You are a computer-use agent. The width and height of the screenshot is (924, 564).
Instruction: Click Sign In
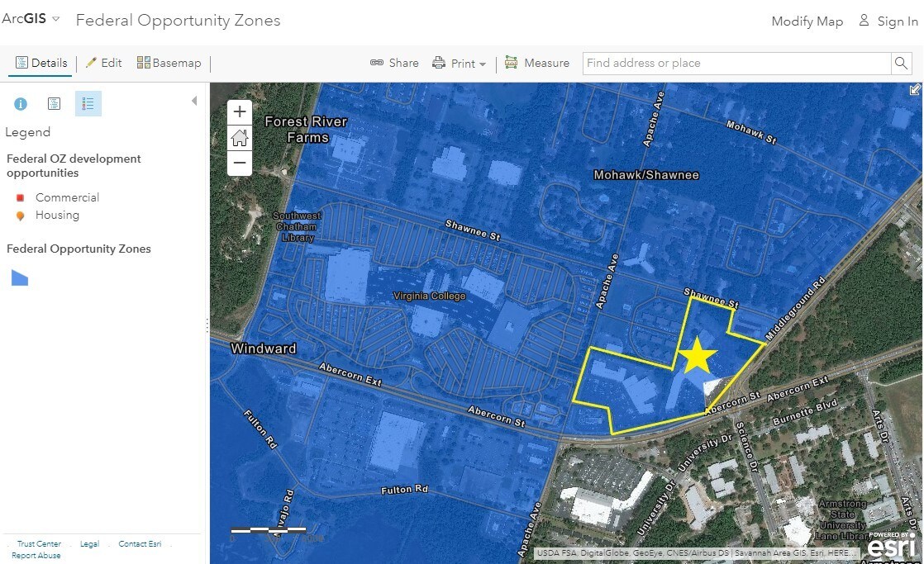tap(888, 21)
